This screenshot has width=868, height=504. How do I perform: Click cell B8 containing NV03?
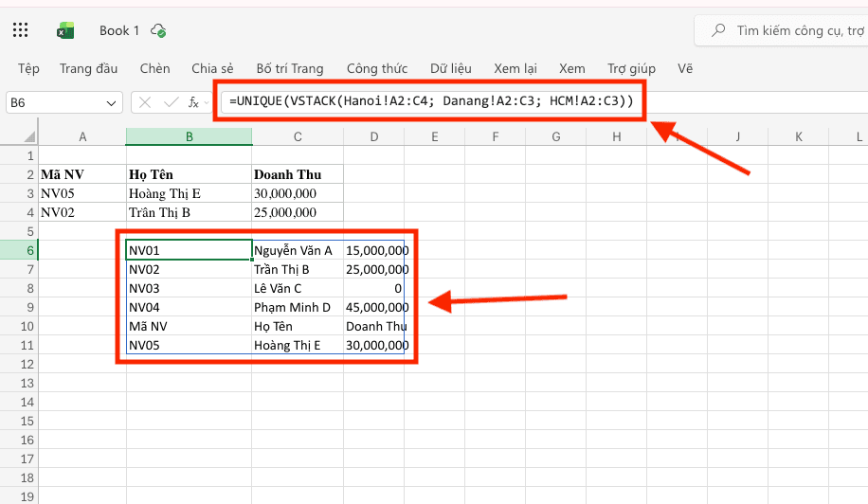[x=190, y=288]
